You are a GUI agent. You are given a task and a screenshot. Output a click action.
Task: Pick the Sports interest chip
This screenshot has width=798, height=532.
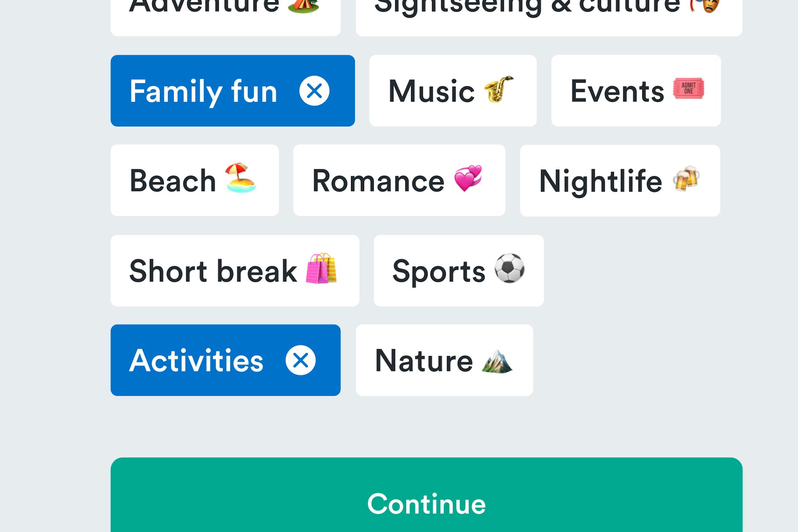[459, 271]
